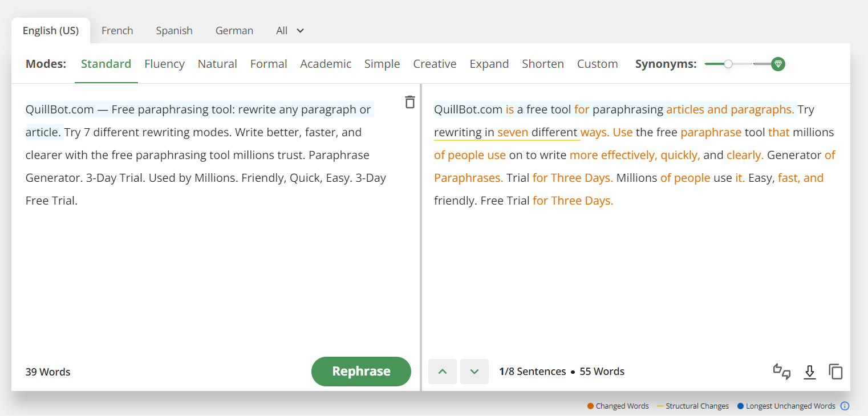The height and width of the screenshot is (416, 868).
Task: Delete input text with trash icon
Action: tap(409, 102)
